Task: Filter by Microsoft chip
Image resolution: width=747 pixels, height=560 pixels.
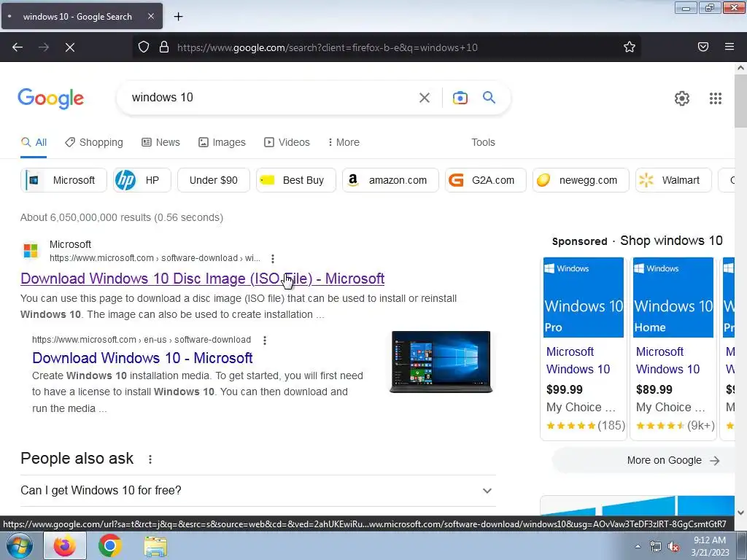Action: tap(64, 180)
